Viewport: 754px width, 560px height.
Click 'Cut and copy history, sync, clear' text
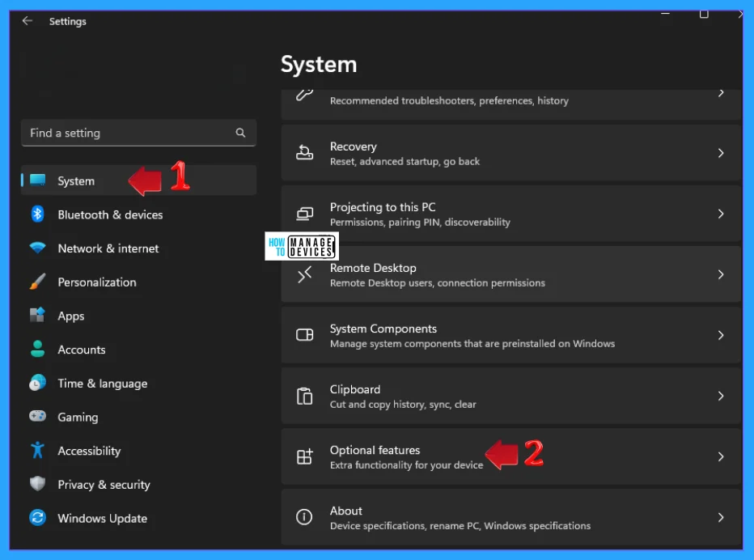[x=403, y=404]
